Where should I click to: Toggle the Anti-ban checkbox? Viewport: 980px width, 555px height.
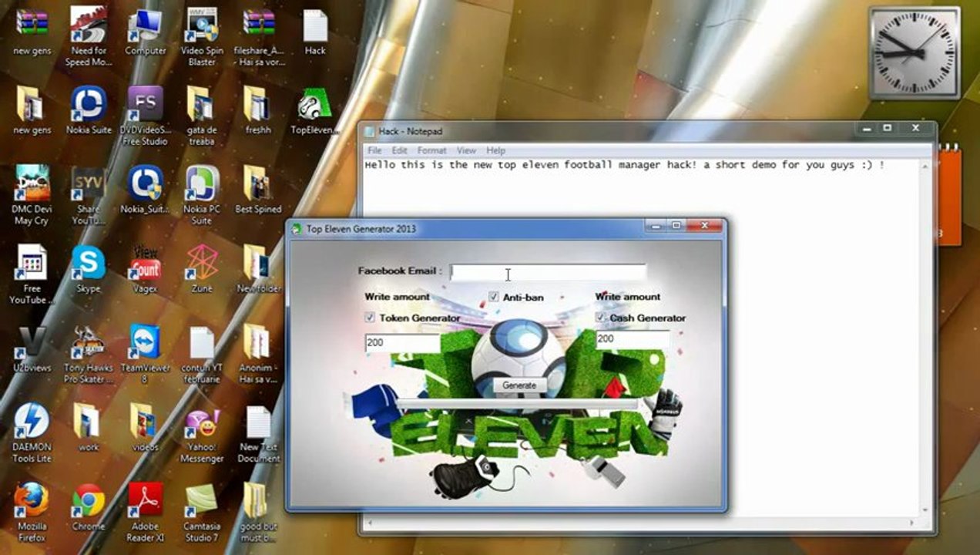494,297
